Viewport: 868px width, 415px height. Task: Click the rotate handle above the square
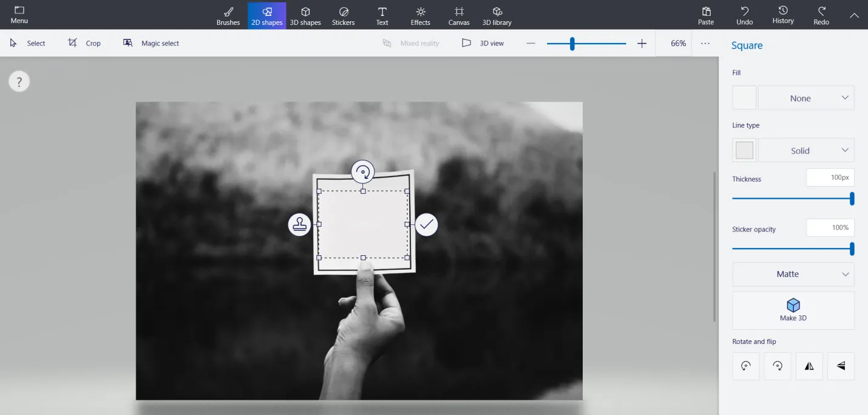(x=363, y=172)
